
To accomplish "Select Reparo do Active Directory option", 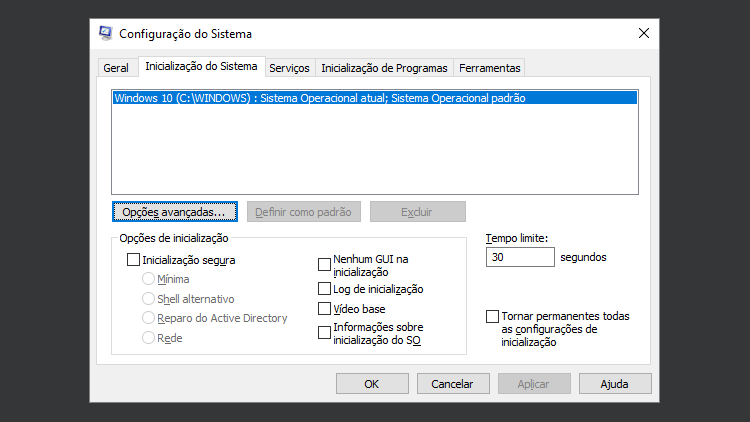I will (x=148, y=318).
